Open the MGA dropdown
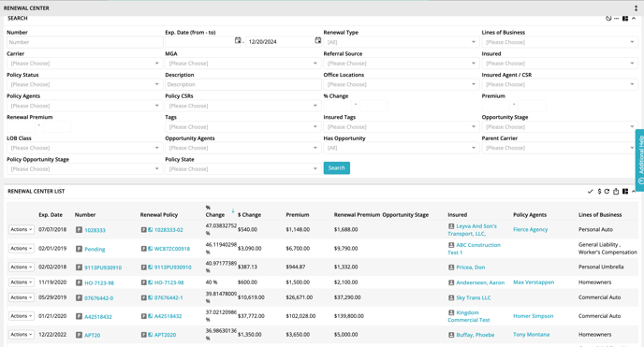Viewport: 644px width, 347px height. pos(242,64)
